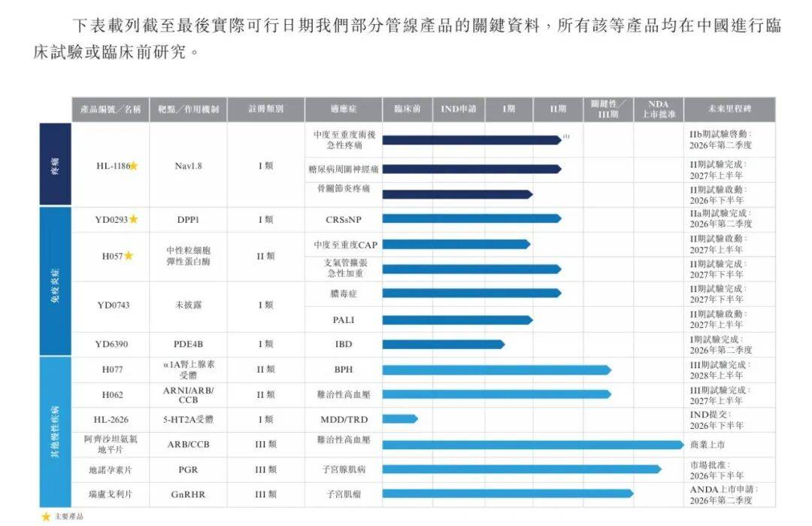Image resolution: width=812 pixels, height=526 pixels.
Task: Click the yellow star in the 主要產品 legend
Action: tap(45, 516)
